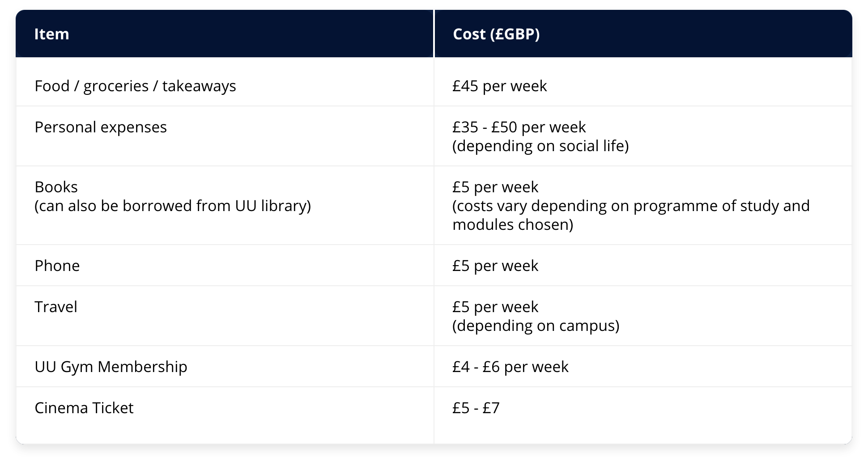Click the "£5 per week" cost for Books
The width and height of the screenshot is (868, 457).
coord(495,187)
